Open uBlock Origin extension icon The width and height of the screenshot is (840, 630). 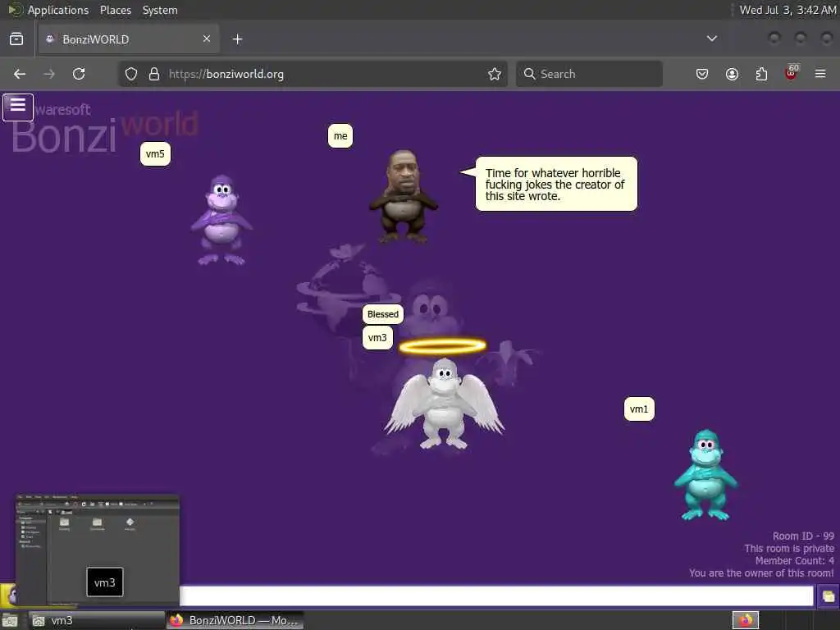pos(792,73)
